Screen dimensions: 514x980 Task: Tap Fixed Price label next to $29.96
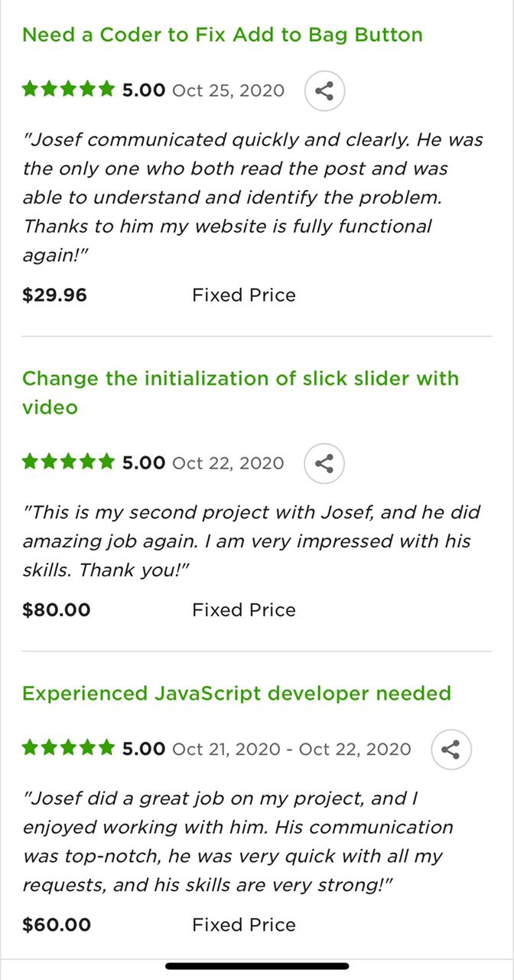pos(244,296)
